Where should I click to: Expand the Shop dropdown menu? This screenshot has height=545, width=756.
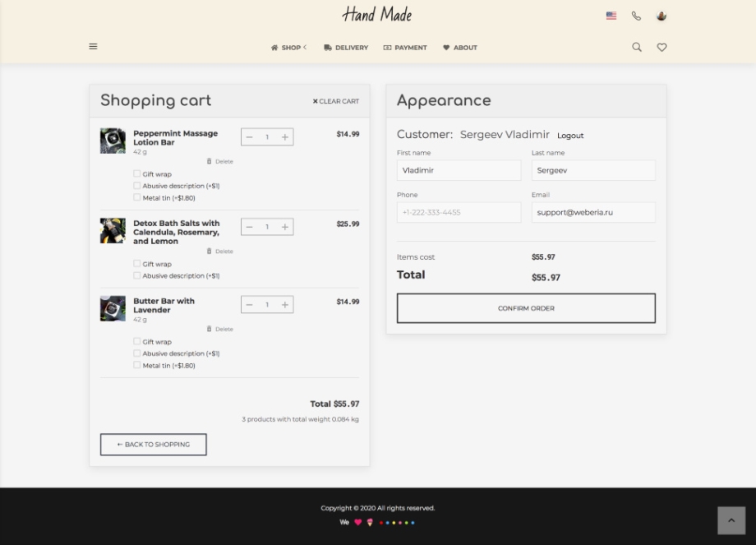click(x=288, y=48)
